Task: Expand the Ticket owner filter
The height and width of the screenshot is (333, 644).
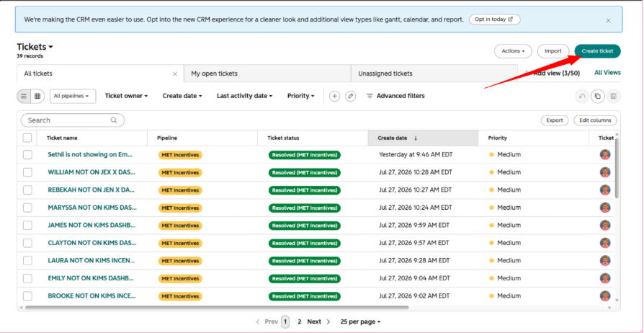Action: click(x=126, y=96)
